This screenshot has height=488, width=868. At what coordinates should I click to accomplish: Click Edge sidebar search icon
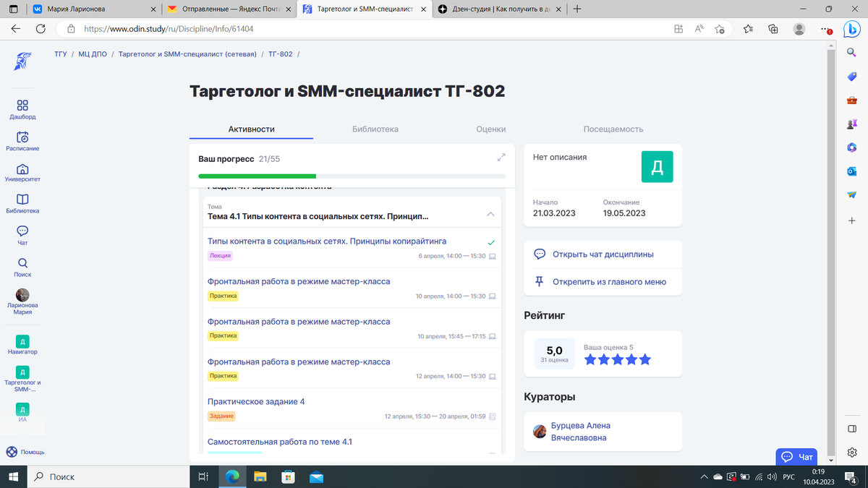(x=851, y=52)
